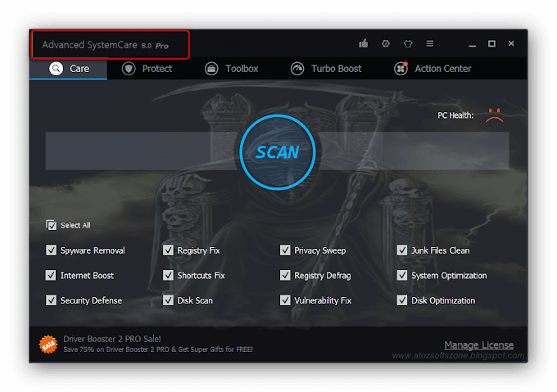Click the Care tab magnifier icon
The image size is (557, 392).
[57, 69]
